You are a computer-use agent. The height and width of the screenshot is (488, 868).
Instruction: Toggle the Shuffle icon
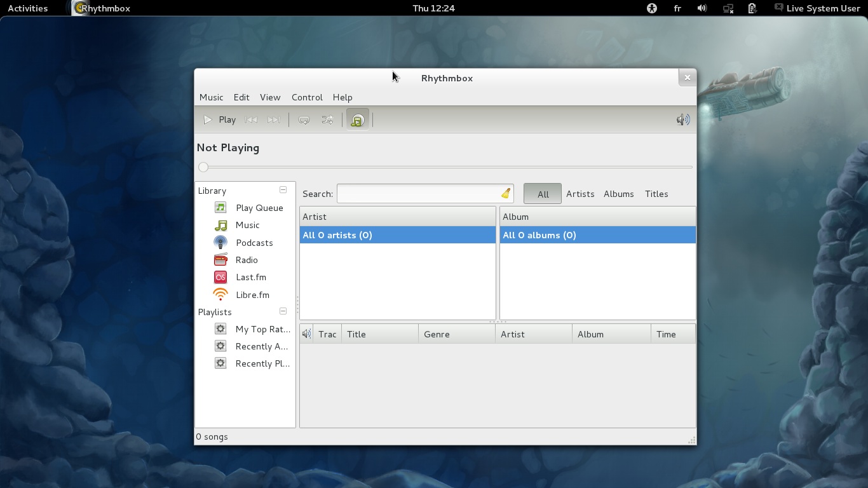tap(327, 119)
